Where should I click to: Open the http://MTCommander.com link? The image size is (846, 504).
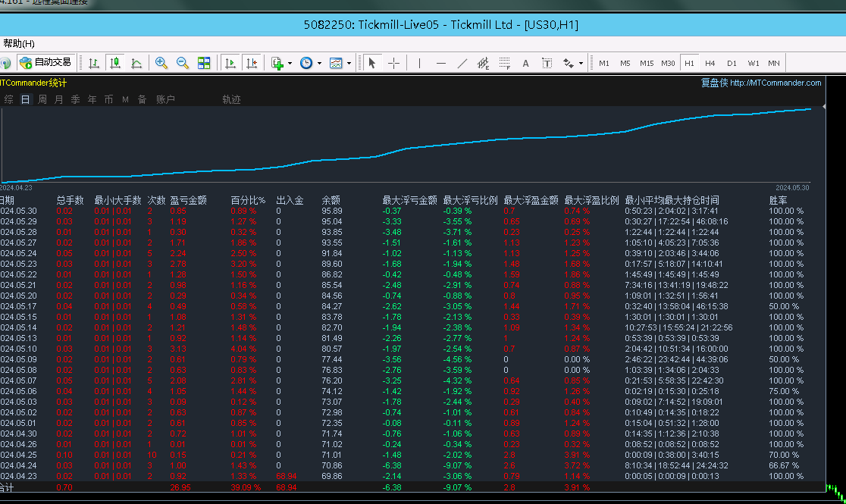click(775, 83)
